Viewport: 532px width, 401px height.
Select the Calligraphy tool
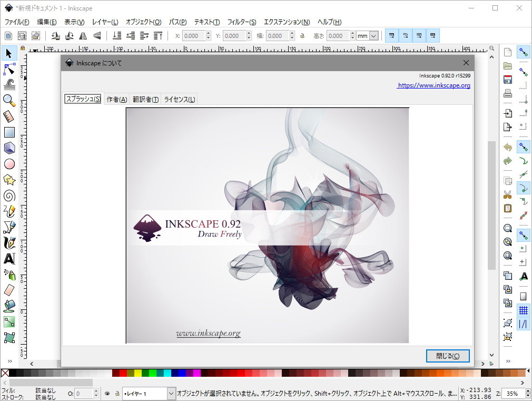tap(9, 243)
